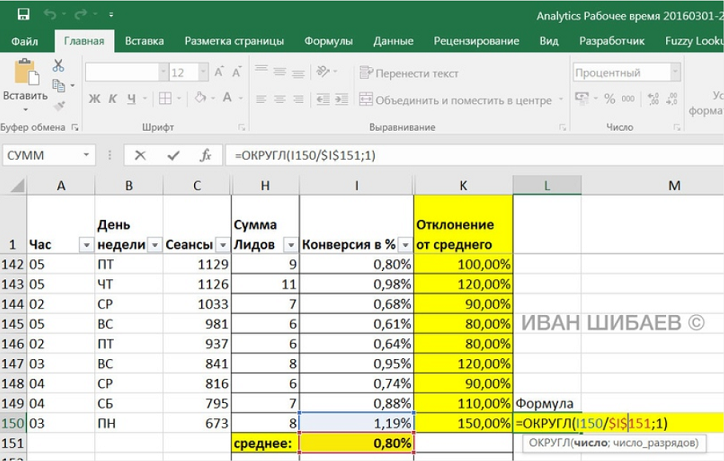Switch to the Разработчик tab
This screenshot has height=461, width=724.
[612, 41]
